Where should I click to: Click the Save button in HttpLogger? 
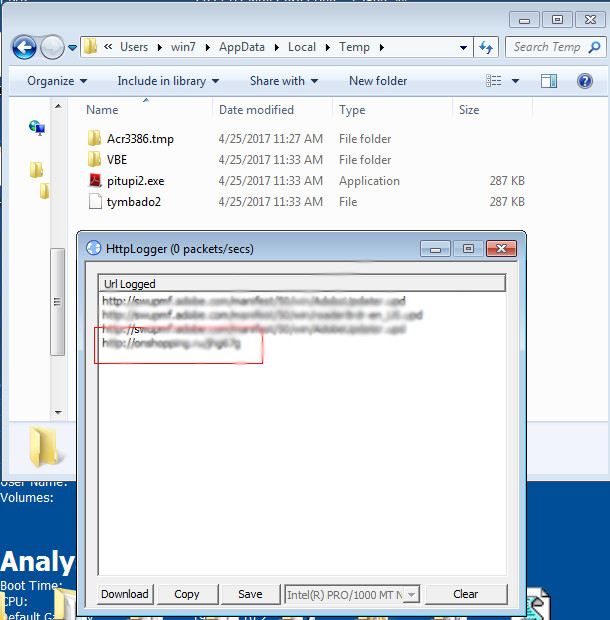click(250, 594)
